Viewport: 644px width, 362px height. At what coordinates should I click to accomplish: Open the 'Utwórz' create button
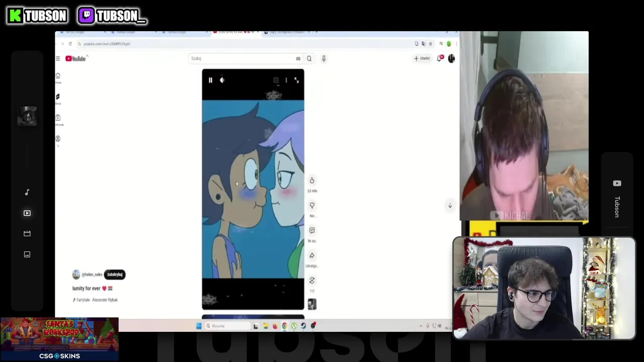coord(422,59)
